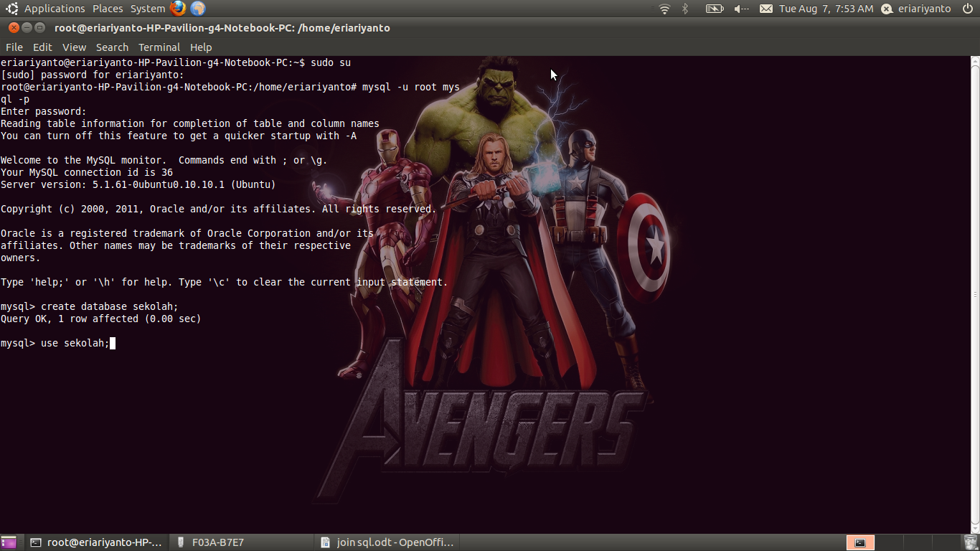Launch the Firefox browser icon
This screenshot has height=551, width=980.
[x=178, y=9]
